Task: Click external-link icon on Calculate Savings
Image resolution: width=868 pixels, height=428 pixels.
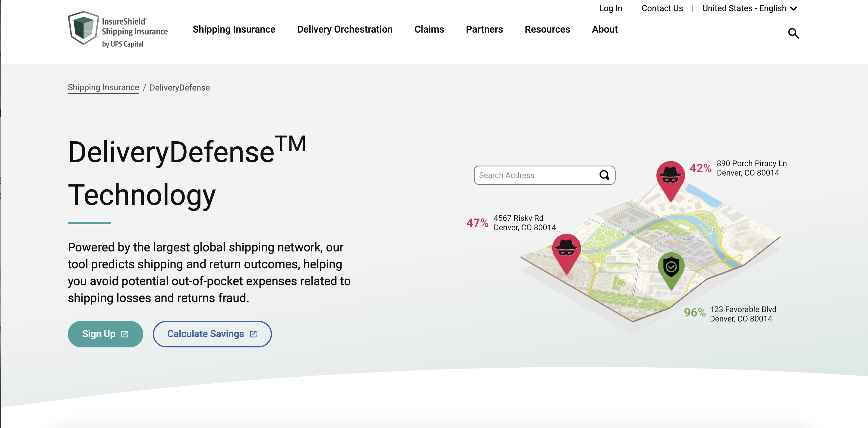Action: [253, 334]
